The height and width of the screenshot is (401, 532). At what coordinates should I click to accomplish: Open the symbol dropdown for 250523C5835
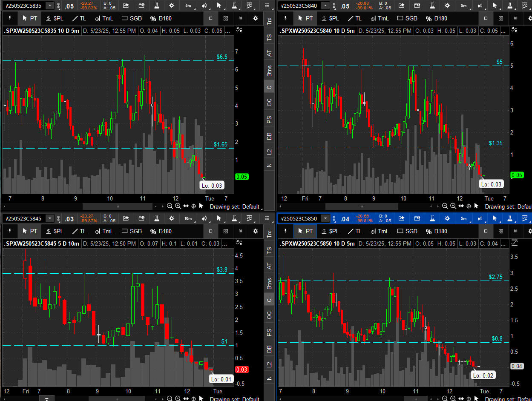(x=50, y=6)
